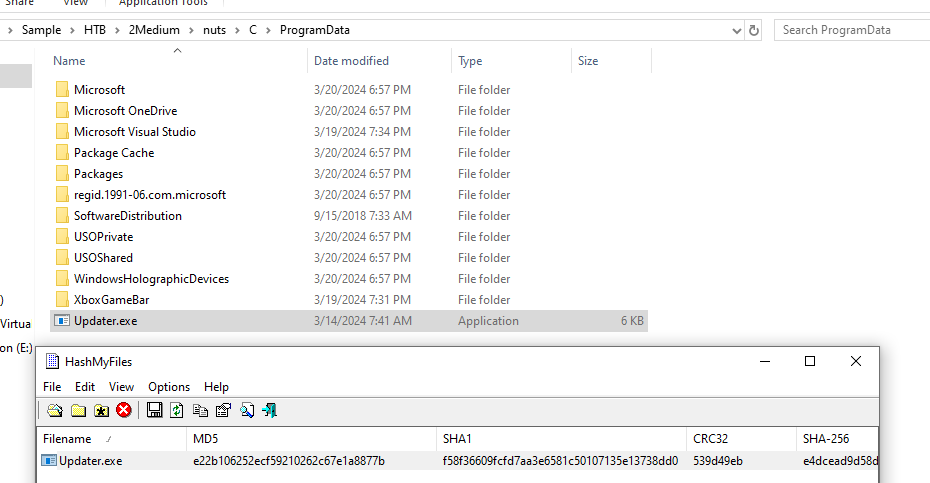Open the address bar history dropdown arrow
This screenshot has height=483, width=930.
coord(737,30)
